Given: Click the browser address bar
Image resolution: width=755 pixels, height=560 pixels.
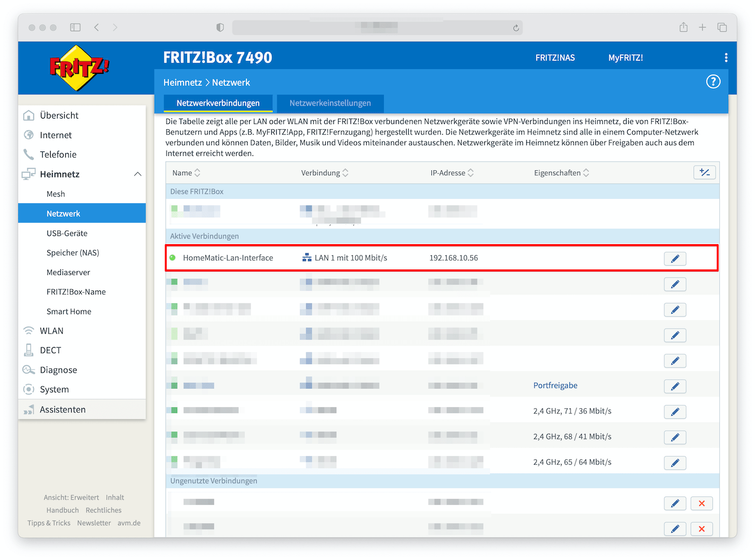Looking at the screenshot, I should [x=377, y=27].
